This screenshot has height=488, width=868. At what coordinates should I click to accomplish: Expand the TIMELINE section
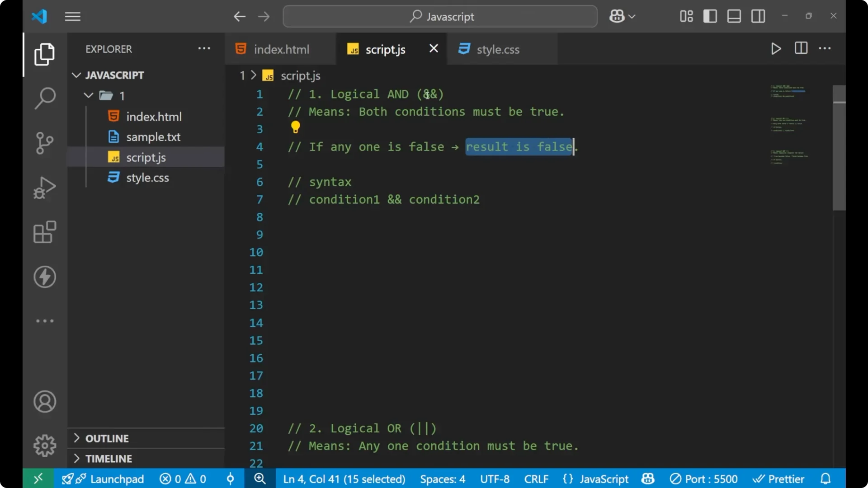point(109,458)
